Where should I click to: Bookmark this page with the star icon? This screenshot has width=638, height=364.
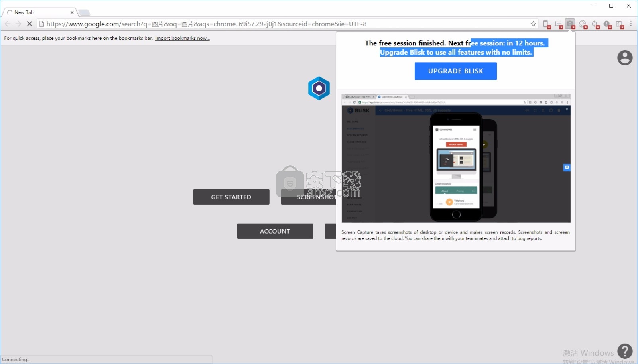533,24
